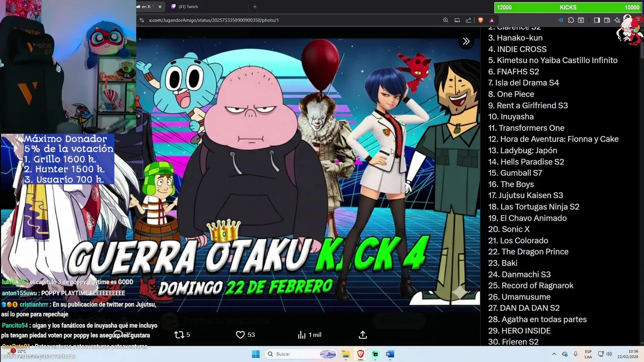
Task: Click the media control icon beside extensions
Action: [x=581, y=20]
